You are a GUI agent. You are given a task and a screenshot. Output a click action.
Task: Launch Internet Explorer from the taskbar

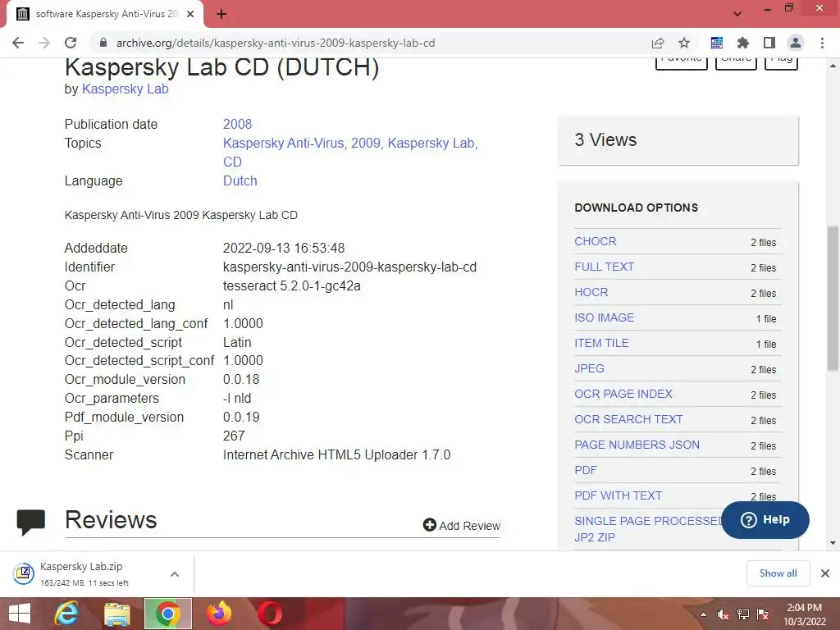66,614
